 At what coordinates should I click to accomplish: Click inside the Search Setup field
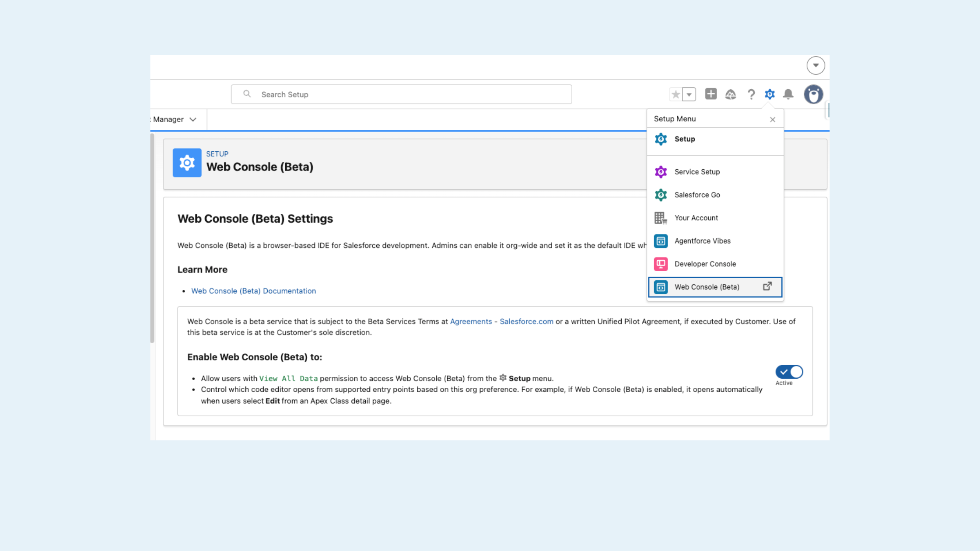pyautogui.click(x=401, y=94)
